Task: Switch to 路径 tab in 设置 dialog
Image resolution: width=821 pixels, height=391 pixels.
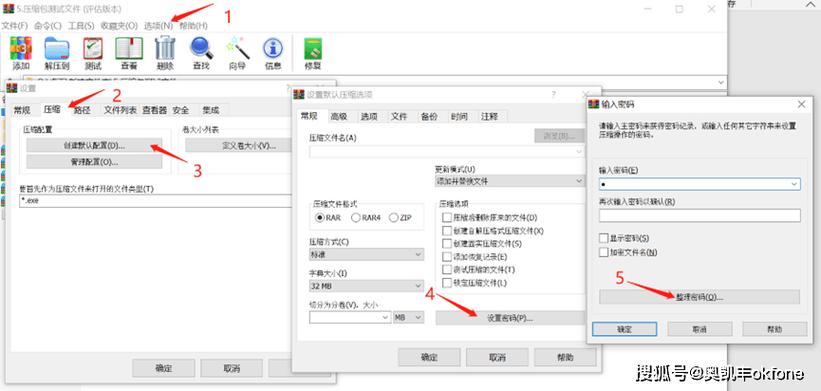Action: [82, 110]
